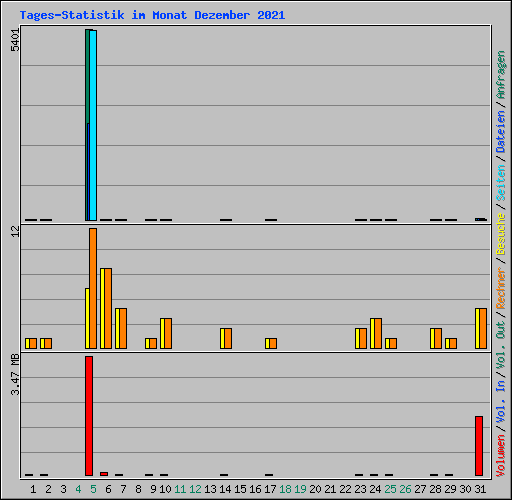This screenshot has height=500, width=512.
Task: Click the 12 y-axis label of middle chart
Action: (15, 231)
